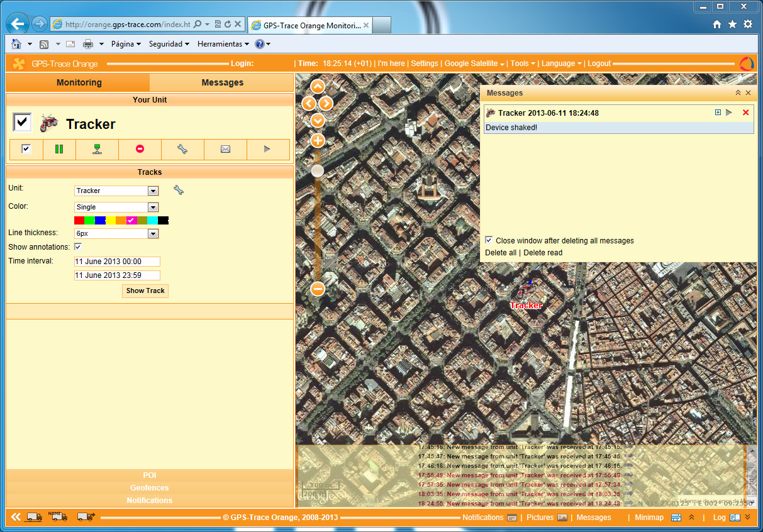Select the blue track color swatch
Image resolution: width=763 pixels, height=532 pixels.
[100, 220]
